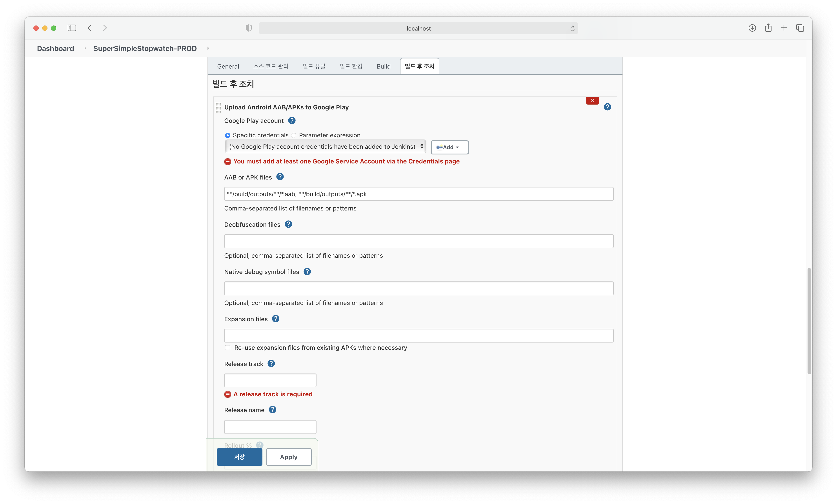Viewport: 837px width, 504px height.
Task: Open help for AAB or APK files
Action: 280,177
